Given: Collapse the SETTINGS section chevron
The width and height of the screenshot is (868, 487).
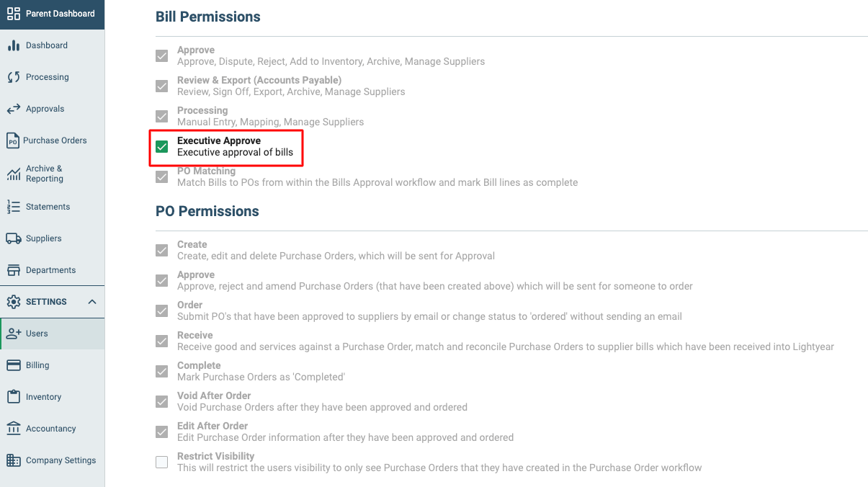Looking at the screenshot, I should point(92,302).
